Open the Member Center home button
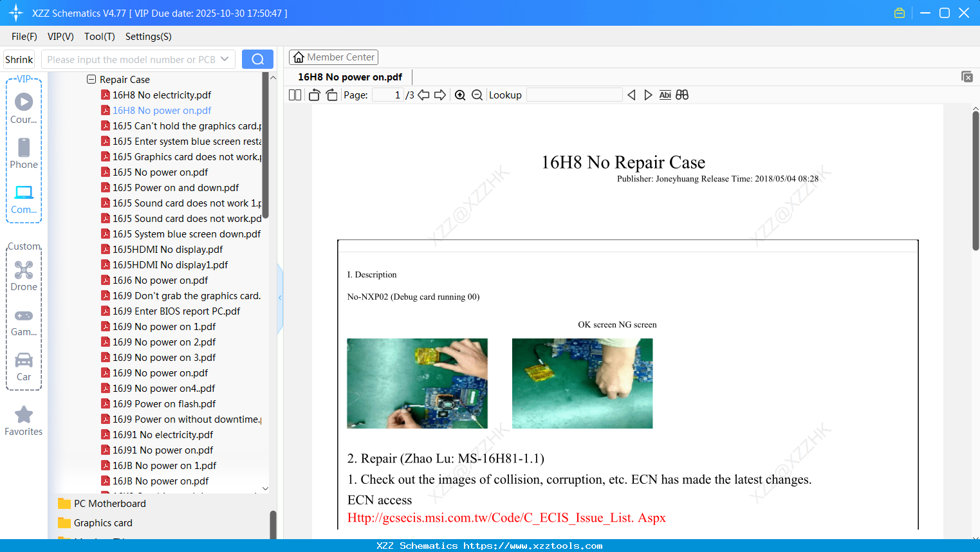The image size is (980, 552). click(x=333, y=57)
